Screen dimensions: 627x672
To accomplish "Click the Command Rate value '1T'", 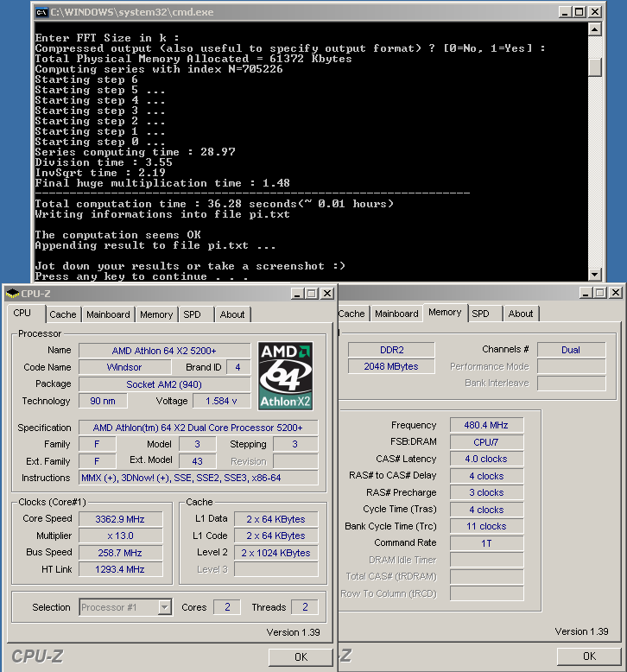I will (x=486, y=543).
